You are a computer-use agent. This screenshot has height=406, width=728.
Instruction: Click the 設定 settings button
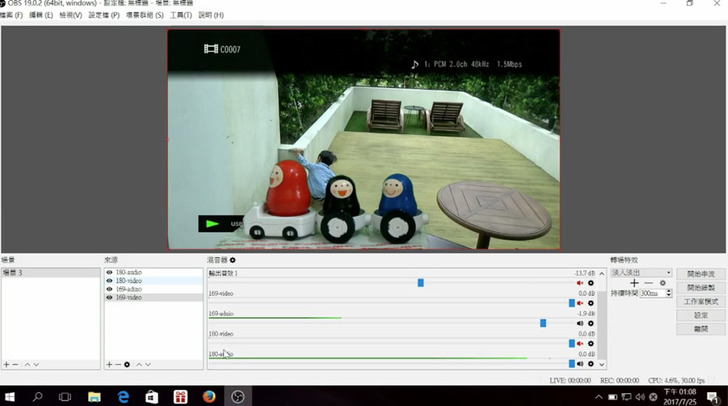tap(701, 315)
